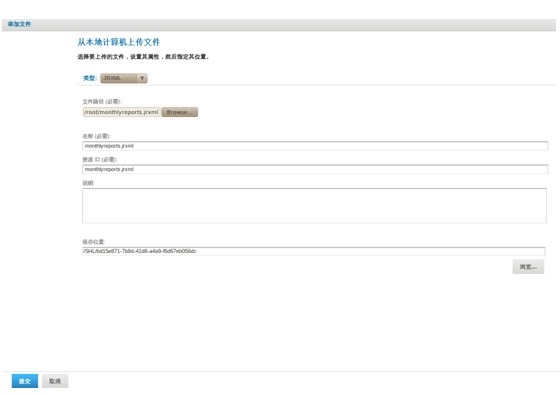The width and height of the screenshot is (560, 394).
Task: Click the 保存位置 save location field
Action: (314, 251)
